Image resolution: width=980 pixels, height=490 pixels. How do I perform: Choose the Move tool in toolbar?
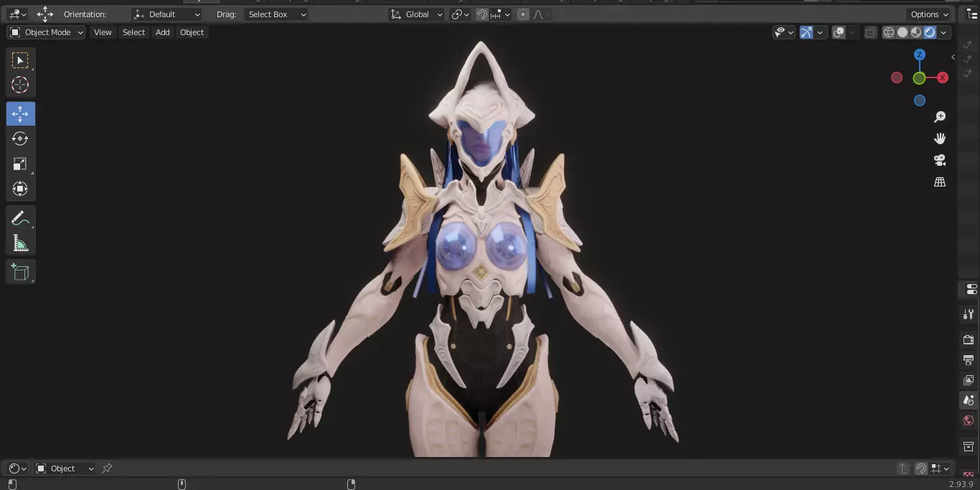click(x=21, y=113)
